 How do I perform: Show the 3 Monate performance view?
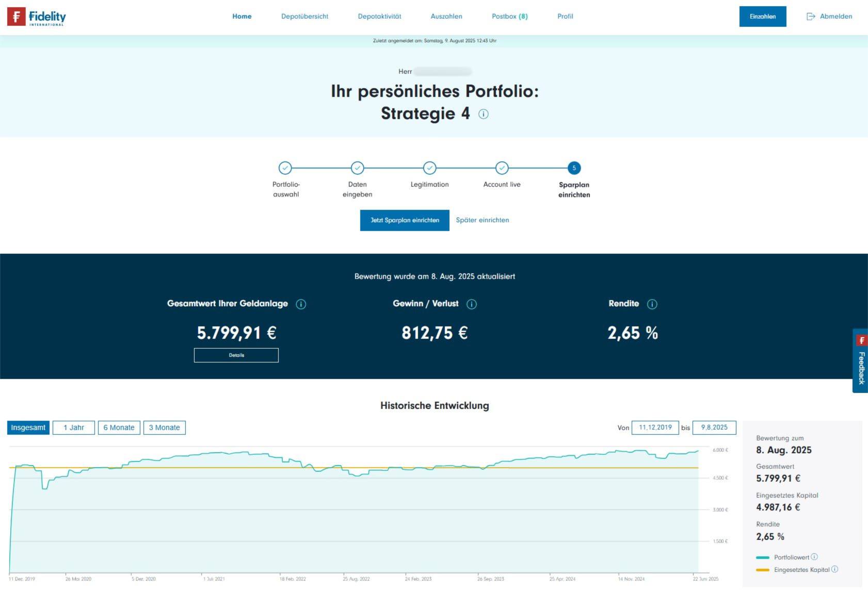165,427
